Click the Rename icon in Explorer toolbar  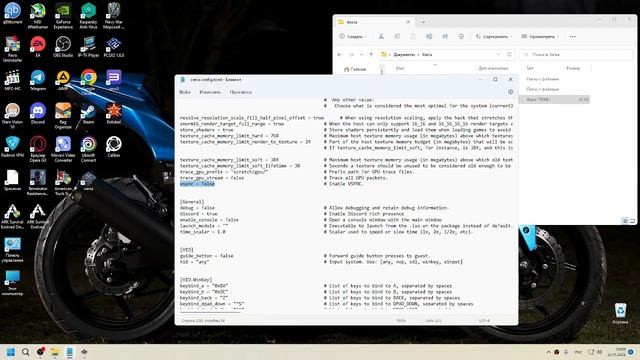(429, 36)
